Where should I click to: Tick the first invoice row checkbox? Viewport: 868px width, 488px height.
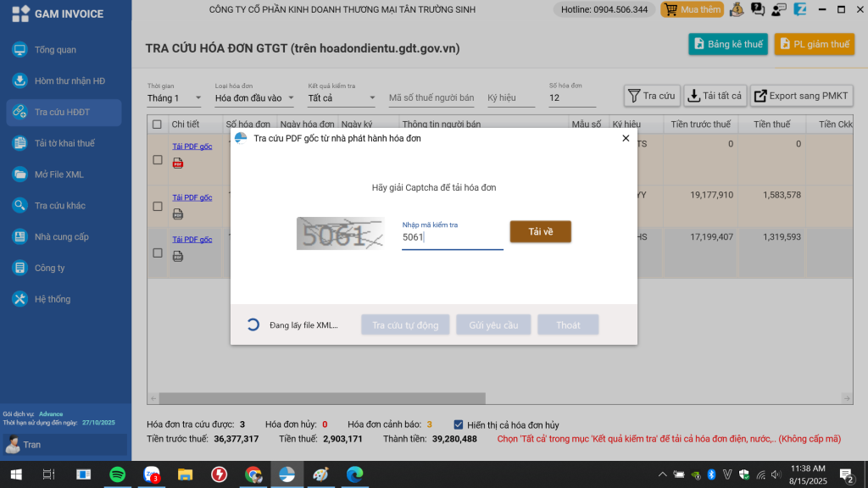click(x=157, y=159)
